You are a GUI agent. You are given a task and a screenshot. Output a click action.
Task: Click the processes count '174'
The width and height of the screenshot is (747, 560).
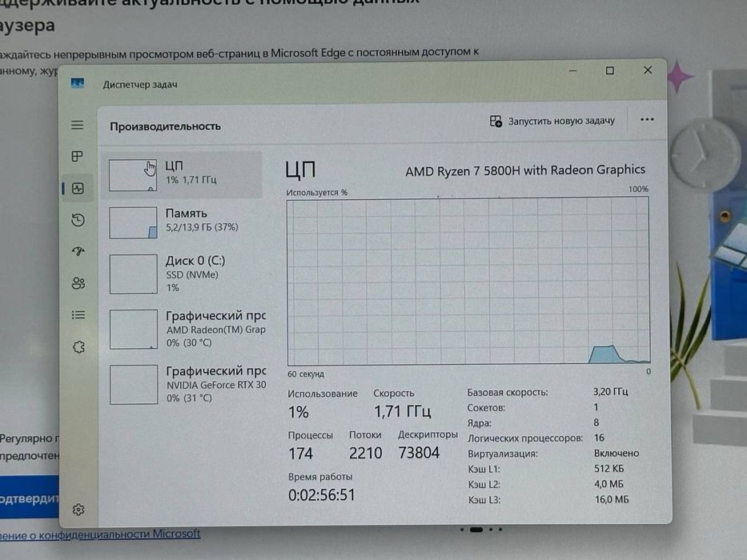click(300, 454)
